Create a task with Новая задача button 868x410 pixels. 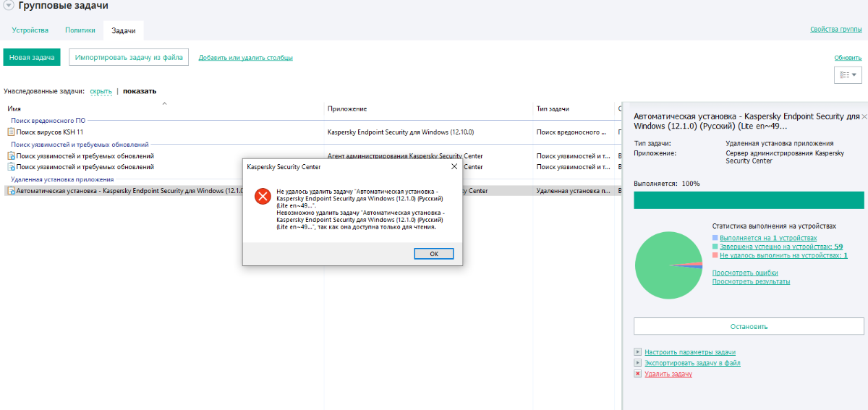(x=32, y=58)
